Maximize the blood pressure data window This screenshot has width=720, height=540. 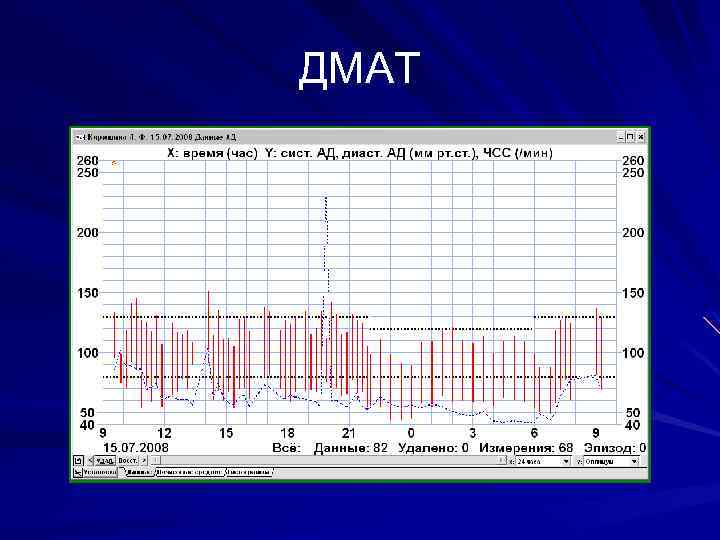(630, 137)
